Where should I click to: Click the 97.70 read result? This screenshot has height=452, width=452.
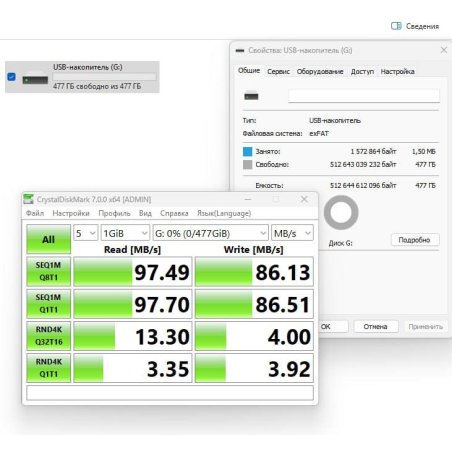point(133,303)
